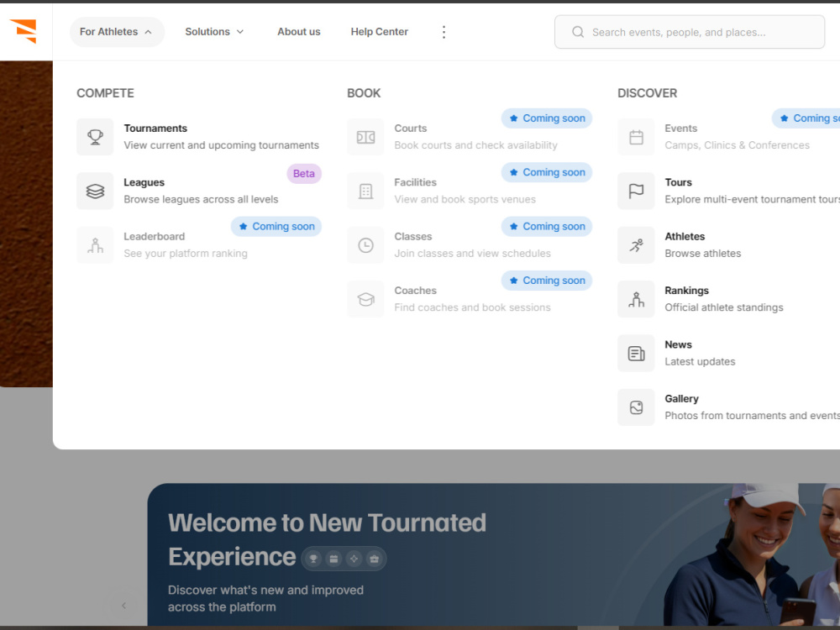The height and width of the screenshot is (630, 840).
Task: Select the Facilities entry
Action: pyautogui.click(x=470, y=191)
